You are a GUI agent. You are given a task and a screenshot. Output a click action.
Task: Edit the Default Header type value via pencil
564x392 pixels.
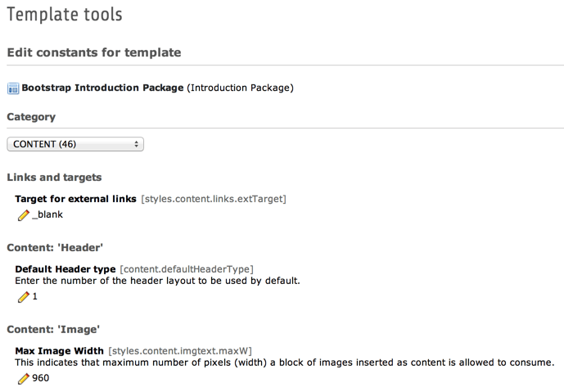(x=23, y=296)
